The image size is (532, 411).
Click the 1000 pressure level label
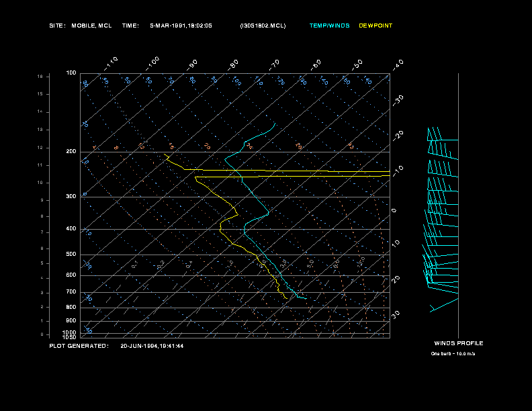pyautogui.click(x=70, y=332)
